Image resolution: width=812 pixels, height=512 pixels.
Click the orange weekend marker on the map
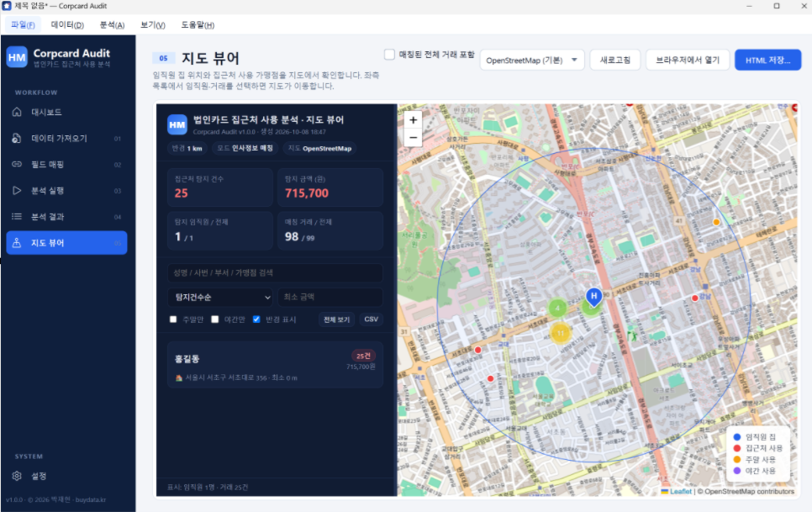tap(716, 222)
